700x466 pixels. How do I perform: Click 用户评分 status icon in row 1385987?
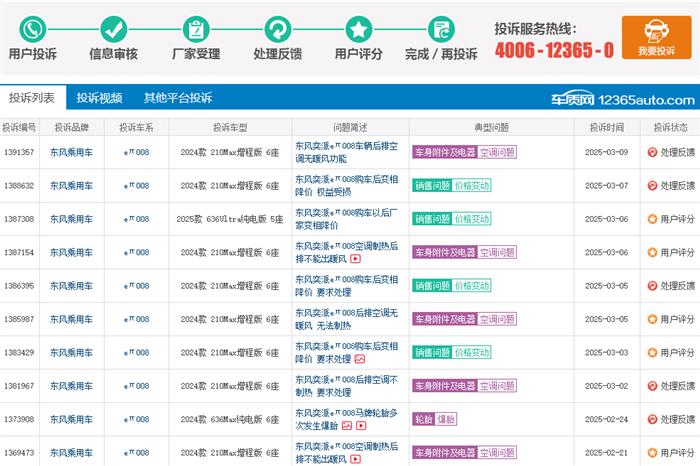pos(652,319)
